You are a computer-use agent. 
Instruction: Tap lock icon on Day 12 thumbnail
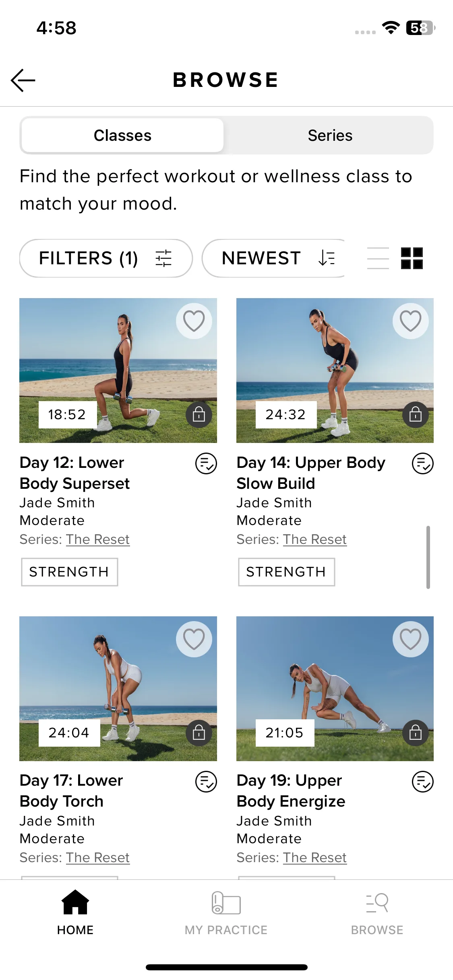[x=199, y=414]
